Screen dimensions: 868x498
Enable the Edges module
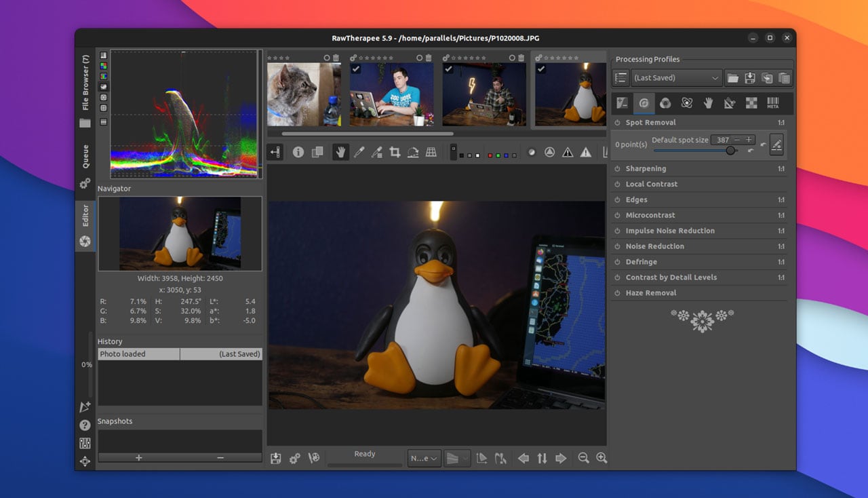[x=617, y=200]
